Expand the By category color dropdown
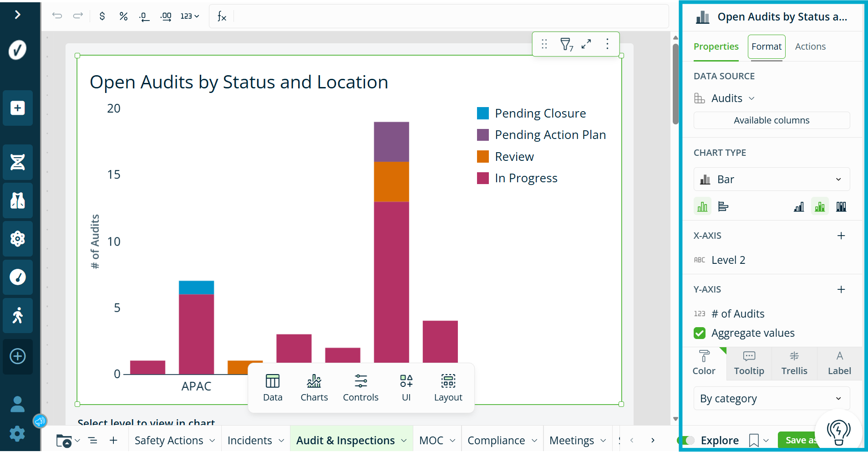The image size is (868, 452). 772,399
